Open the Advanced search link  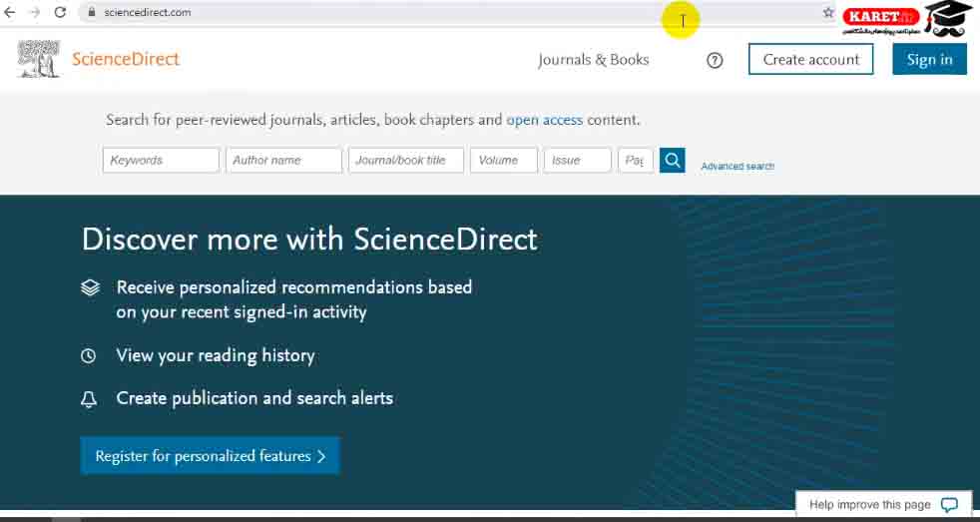(x=737, y=167)
